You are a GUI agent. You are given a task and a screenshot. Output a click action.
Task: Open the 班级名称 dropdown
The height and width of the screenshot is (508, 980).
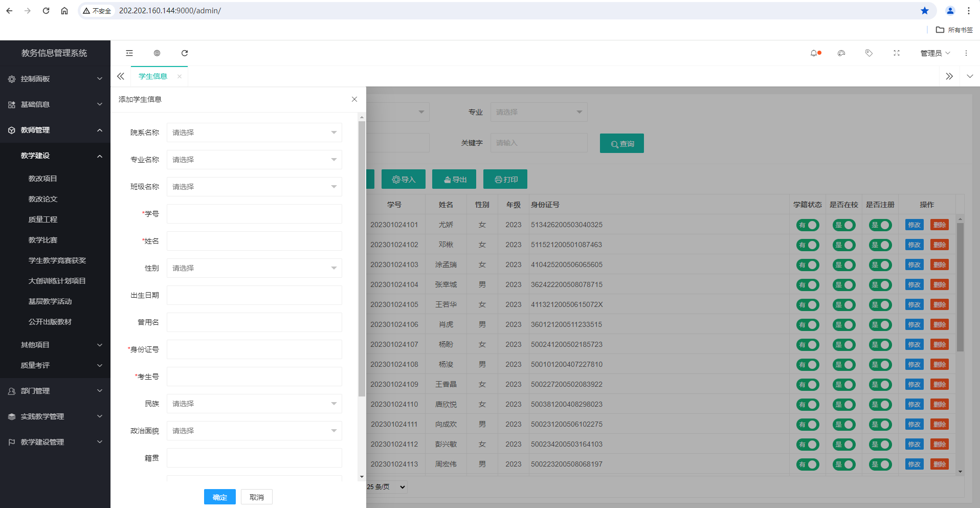point(254,187)
